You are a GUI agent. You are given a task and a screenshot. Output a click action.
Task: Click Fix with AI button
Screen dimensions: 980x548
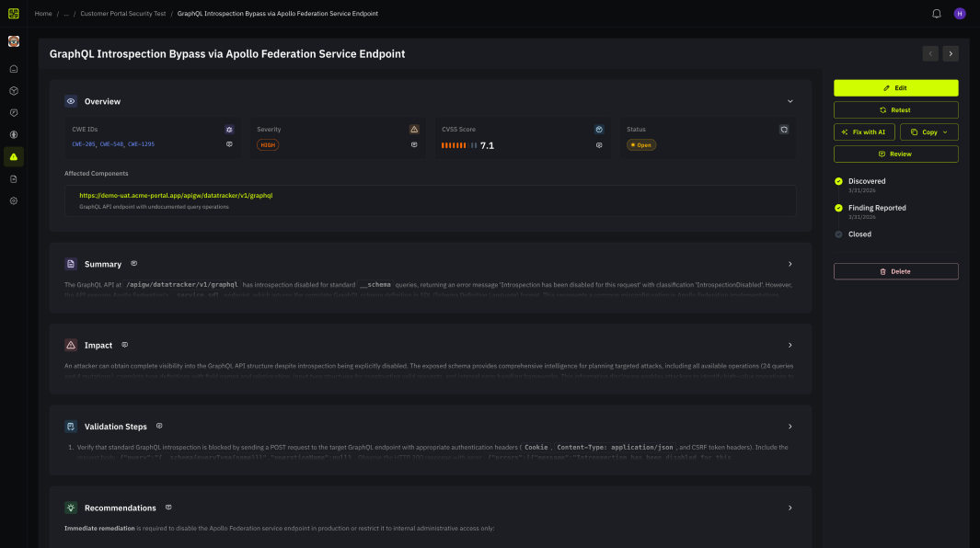click(x=864, y=131)
